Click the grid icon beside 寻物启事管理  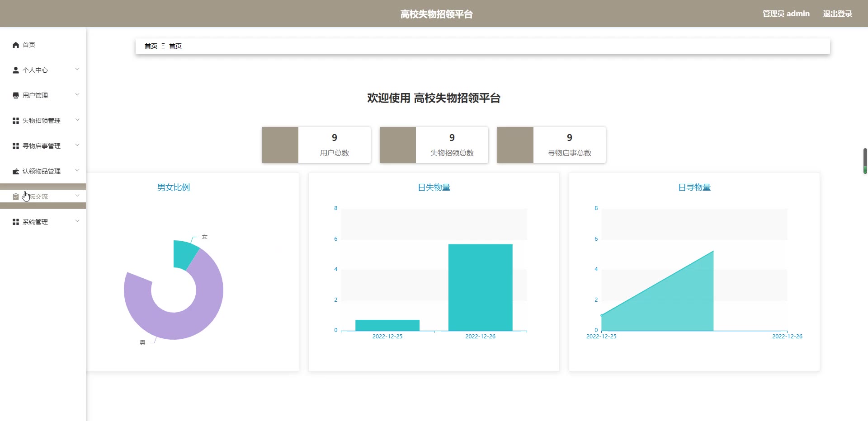[16, 146]
